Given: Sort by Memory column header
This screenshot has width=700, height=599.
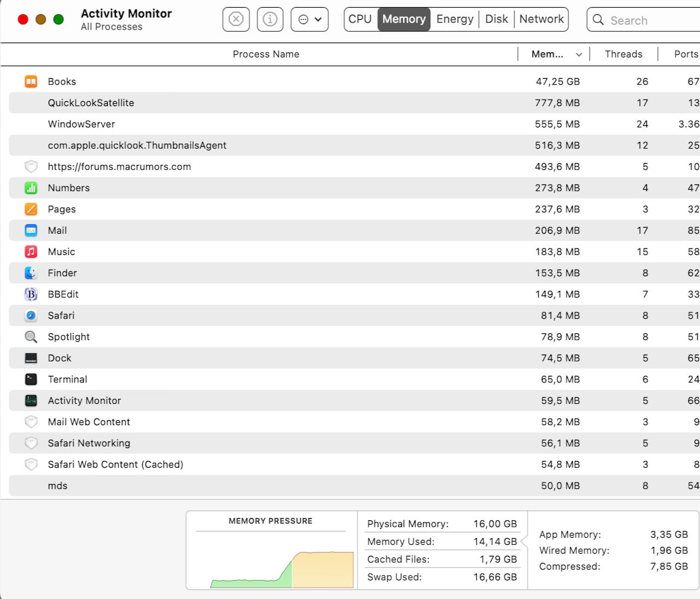Looking at the screenshot, I should (x=547, y=54).
